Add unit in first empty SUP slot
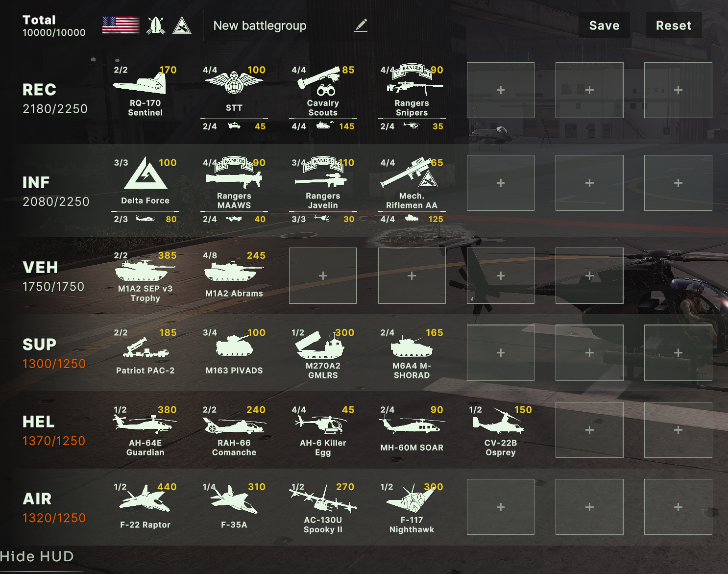 tap(501, 353)
